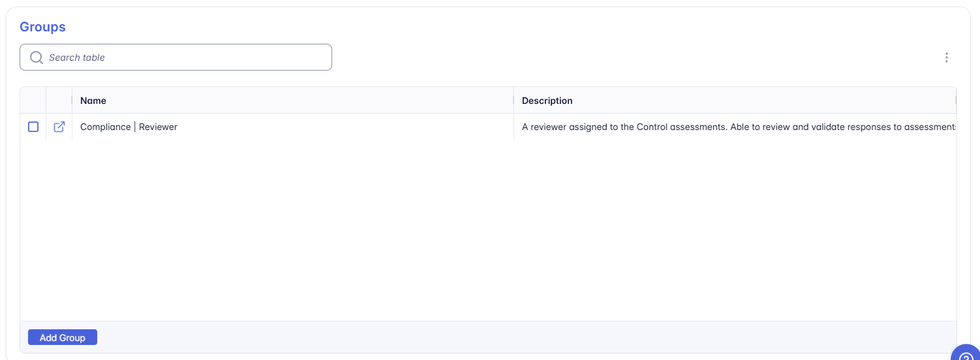Focus the Search table input field

tap(183, 57)
